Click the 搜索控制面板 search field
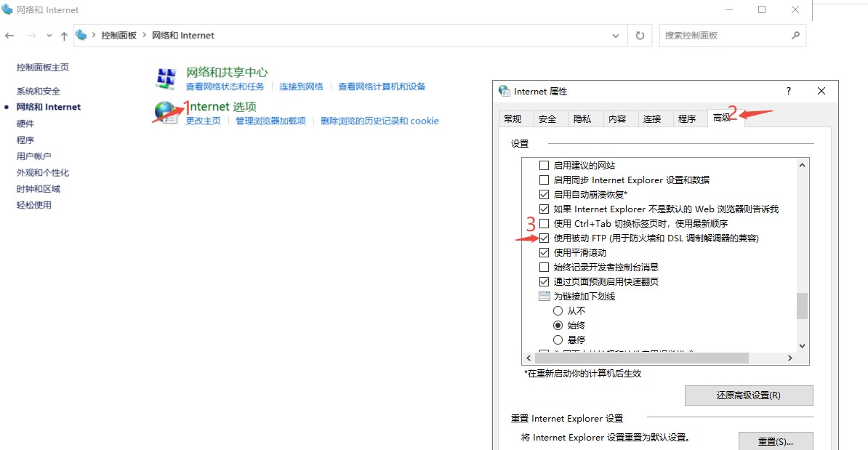The height and width of the screenshot is (450, 868). [732, 36]
